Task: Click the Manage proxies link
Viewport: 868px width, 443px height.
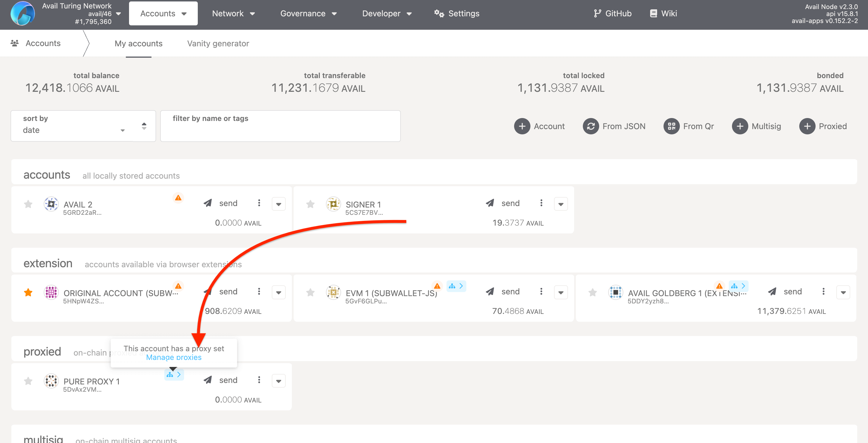Action: click(174, 357)
